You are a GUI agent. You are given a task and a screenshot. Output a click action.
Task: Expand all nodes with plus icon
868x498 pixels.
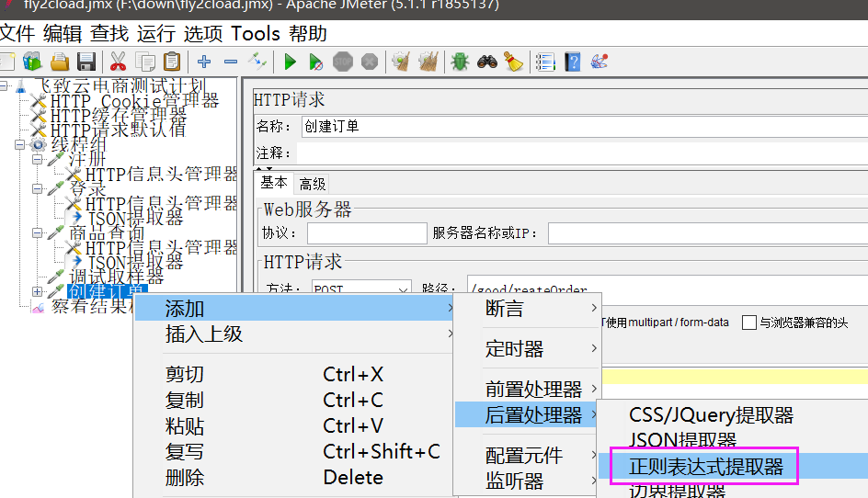click(x=204, y=62)
